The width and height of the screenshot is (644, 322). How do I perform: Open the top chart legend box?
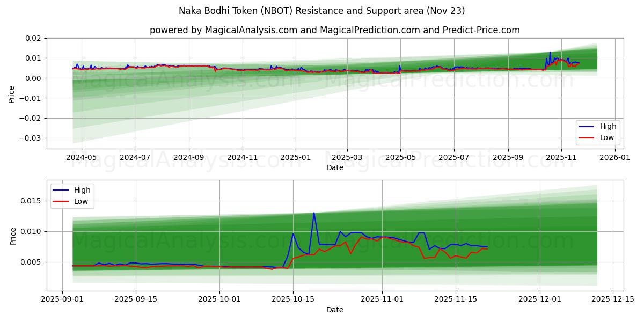(597, 132)
